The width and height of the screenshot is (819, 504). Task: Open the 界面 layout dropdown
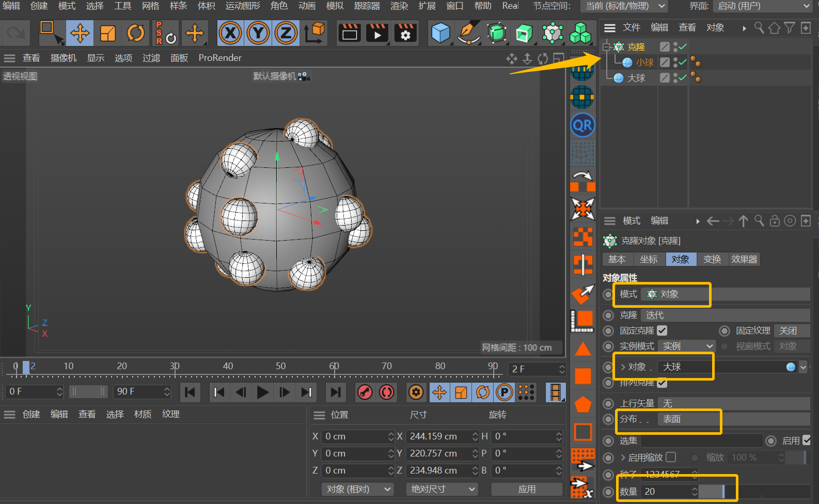point(763,6)
